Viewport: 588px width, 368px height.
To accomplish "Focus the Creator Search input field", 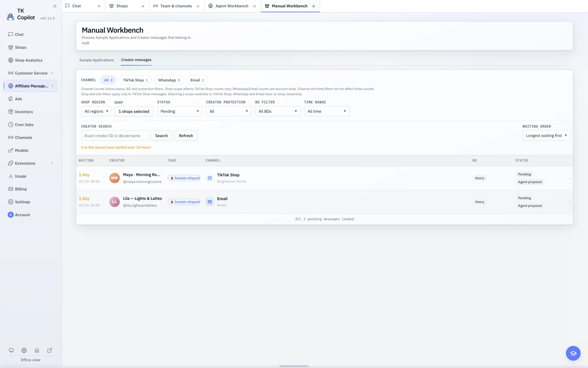I will [x=115, y=135].
